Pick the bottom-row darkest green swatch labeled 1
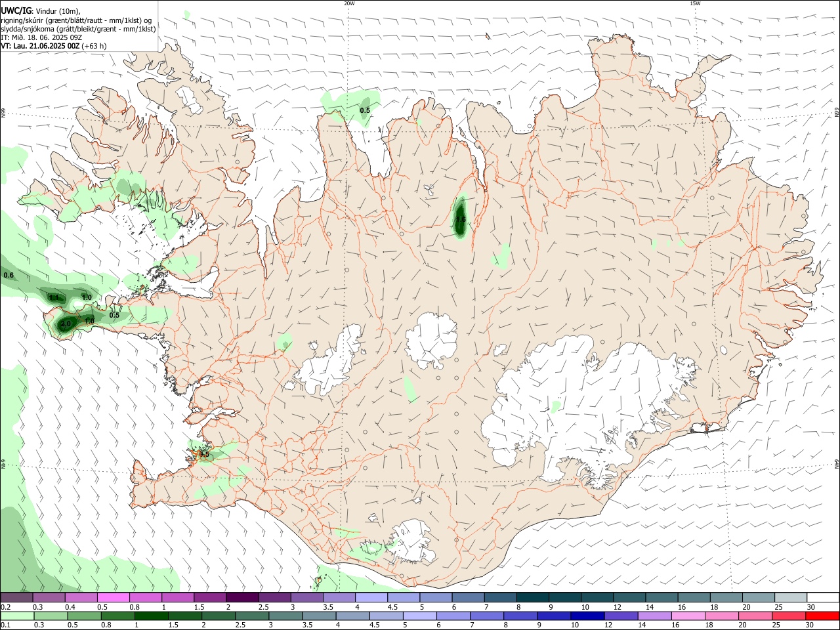The image size is (840, 630). 151,616
